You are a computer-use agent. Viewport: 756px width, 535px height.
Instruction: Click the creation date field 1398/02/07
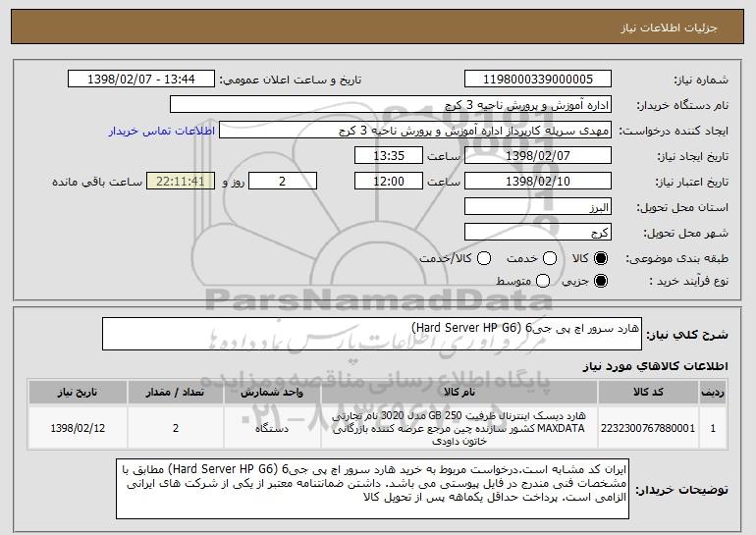click(538, 156)
